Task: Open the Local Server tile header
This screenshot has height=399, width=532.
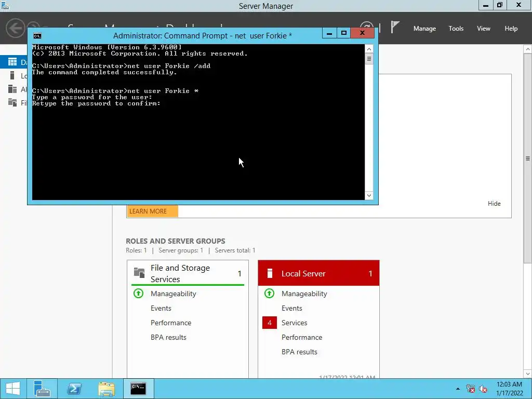Action: [x=318, y=273]
